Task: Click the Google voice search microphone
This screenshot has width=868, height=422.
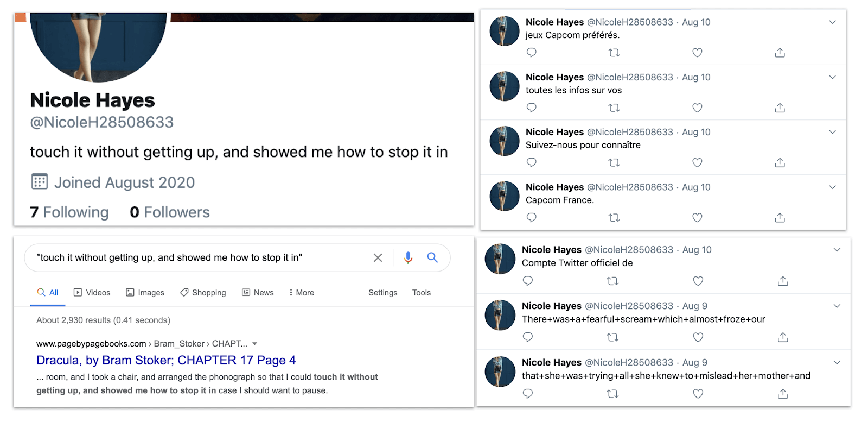Action: point(408,257)
